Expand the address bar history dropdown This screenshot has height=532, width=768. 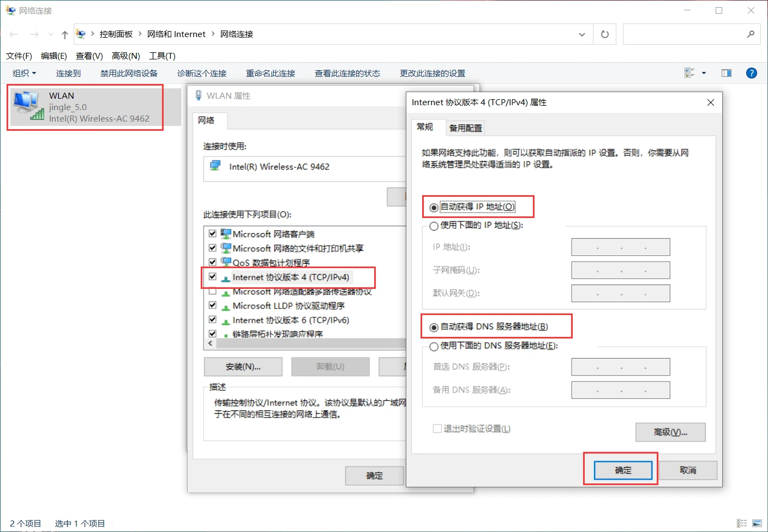[582, 34]
